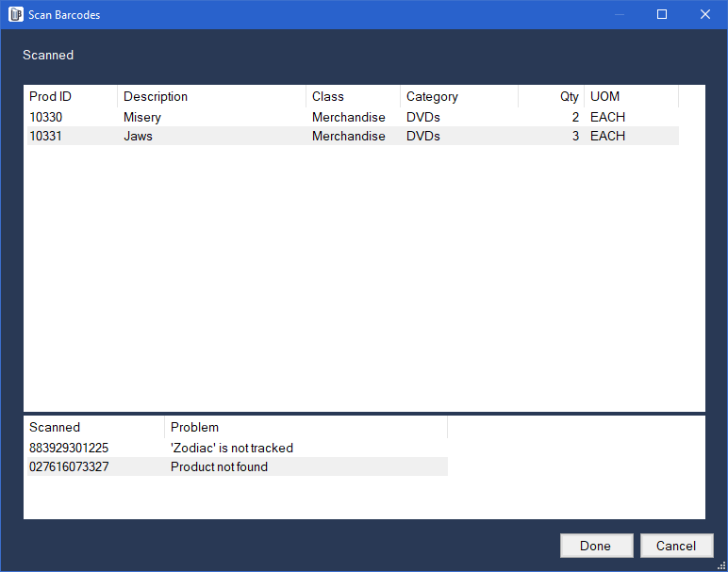Click the Scanned column header in lower list
Viewport: 728px width, 572px height.
pyautogui.click(x=95, y=427)
